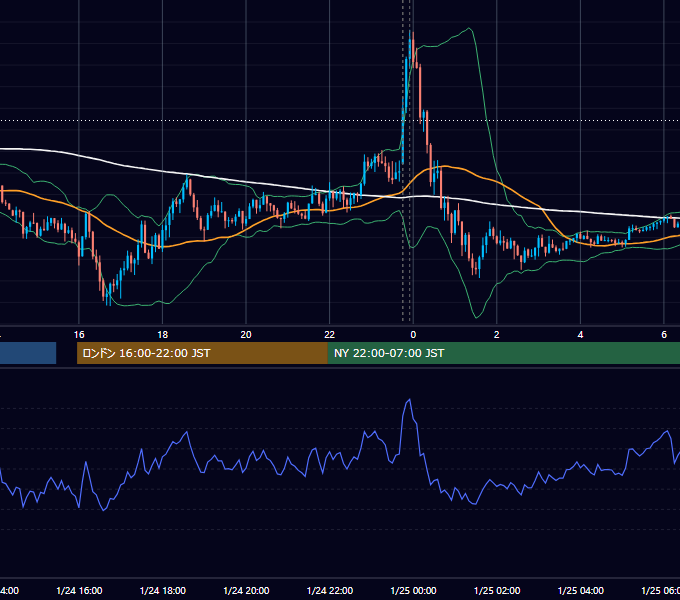Click hour label 16 on the upper axis
The width and height of the screenshot is (680, 600).
pyautogui.click(x=79, y=335)
